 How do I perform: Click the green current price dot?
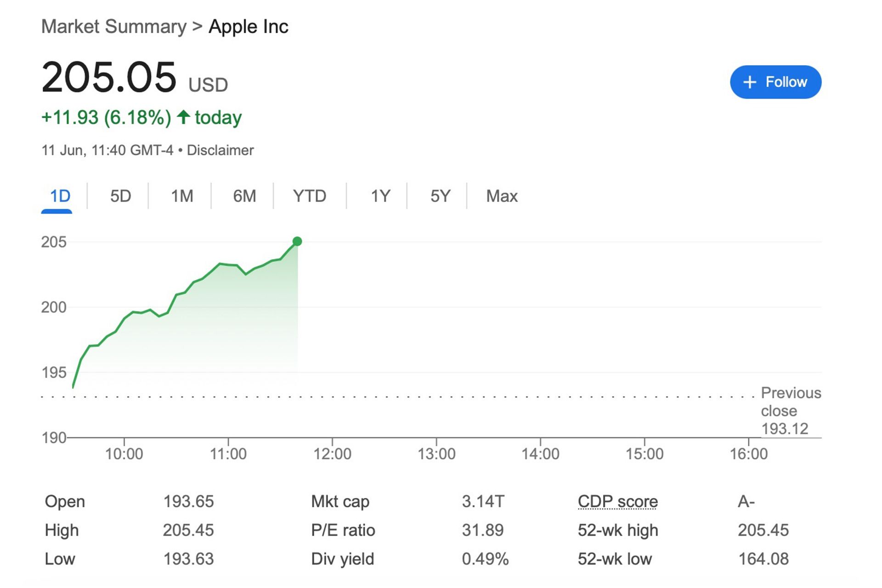pos(297,241)
